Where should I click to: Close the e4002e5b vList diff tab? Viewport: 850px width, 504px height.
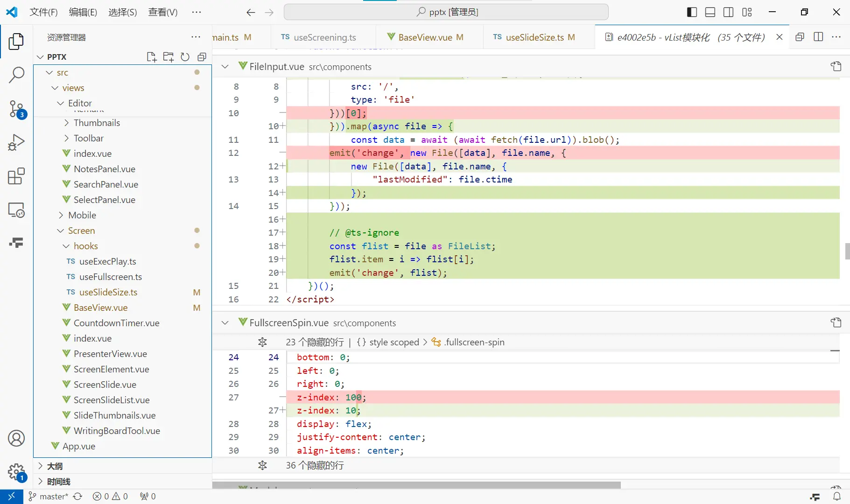click(779, 37)
